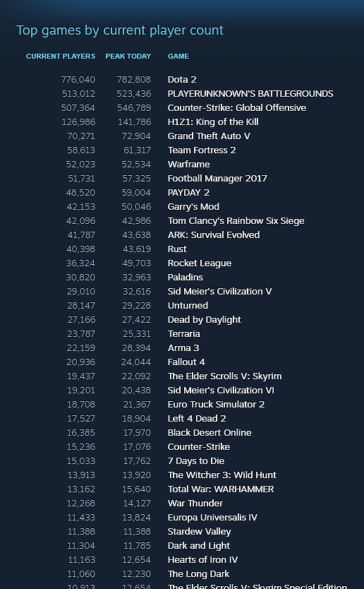
Task: Click The Elder Scrolls V: Skyrim
Action: [224, 376]
